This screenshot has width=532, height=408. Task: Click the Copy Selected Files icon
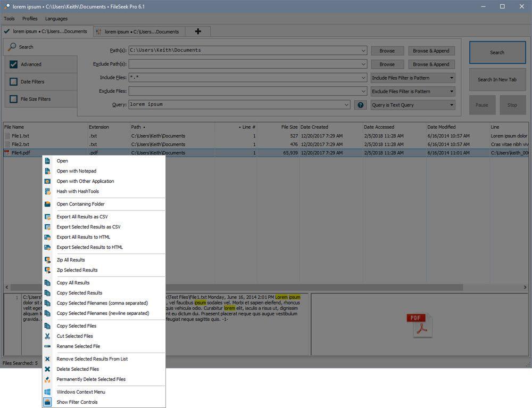[x=47, y=326]
